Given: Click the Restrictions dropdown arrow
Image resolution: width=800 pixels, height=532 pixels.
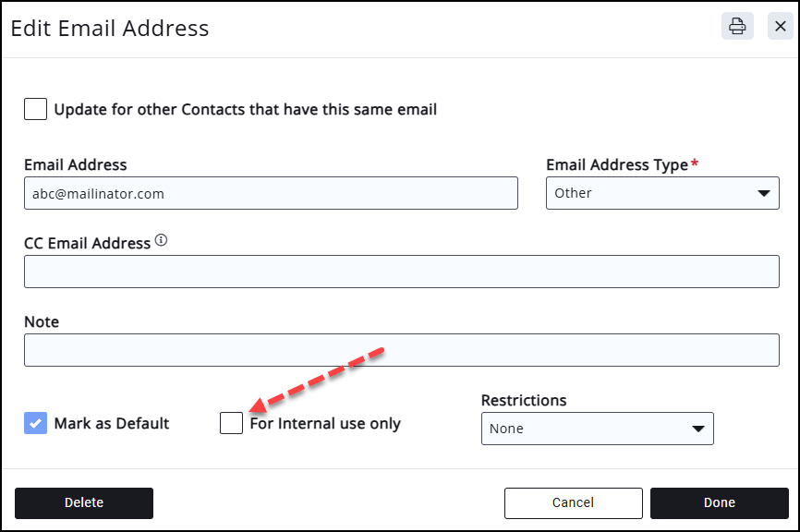Looking at the screenshot, I should pos(697,429).
